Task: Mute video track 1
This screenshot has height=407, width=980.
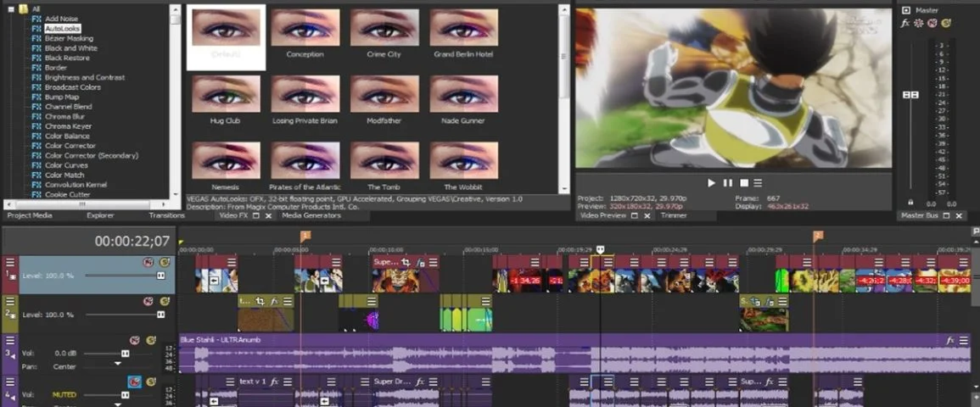Action: coord(149,262)
